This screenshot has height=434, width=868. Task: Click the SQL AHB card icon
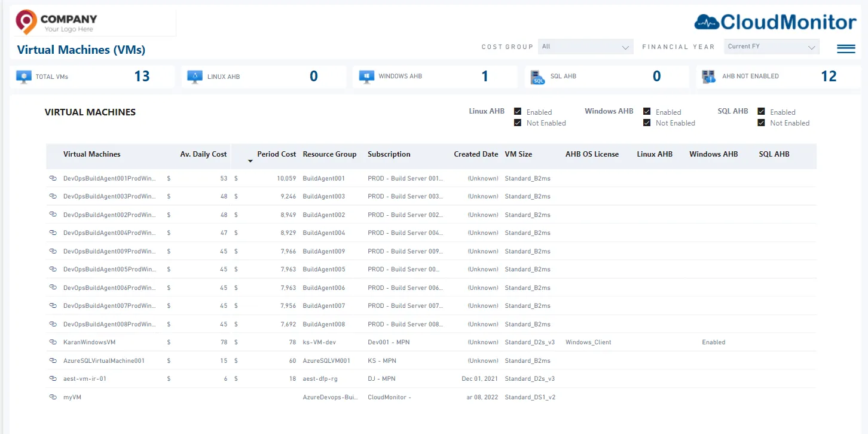[537, 77]
